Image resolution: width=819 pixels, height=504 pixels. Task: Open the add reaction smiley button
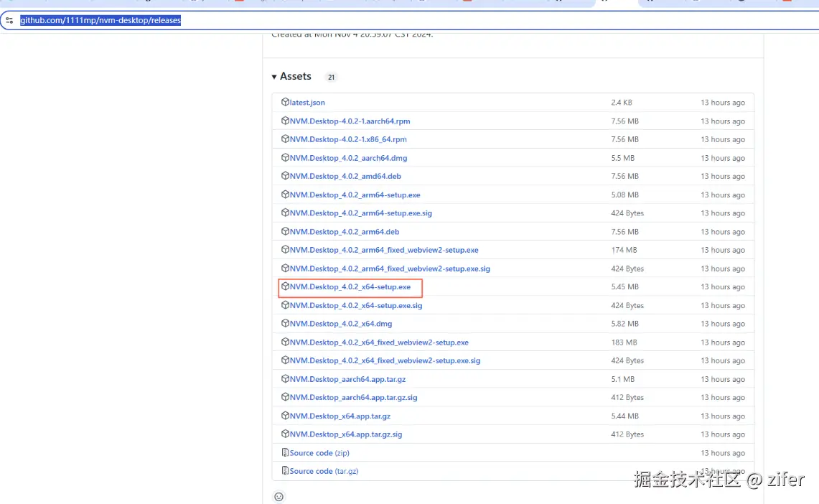tap(279, 497)
